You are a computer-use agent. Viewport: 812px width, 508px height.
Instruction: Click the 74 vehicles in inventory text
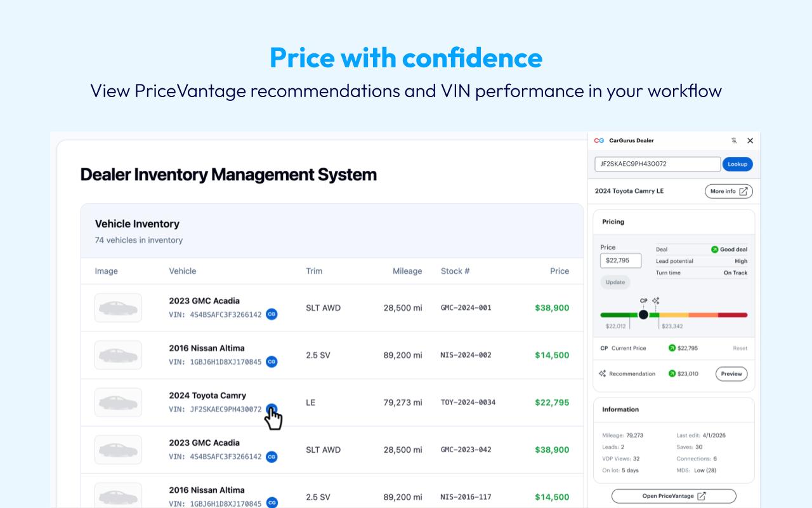point(139,240)
